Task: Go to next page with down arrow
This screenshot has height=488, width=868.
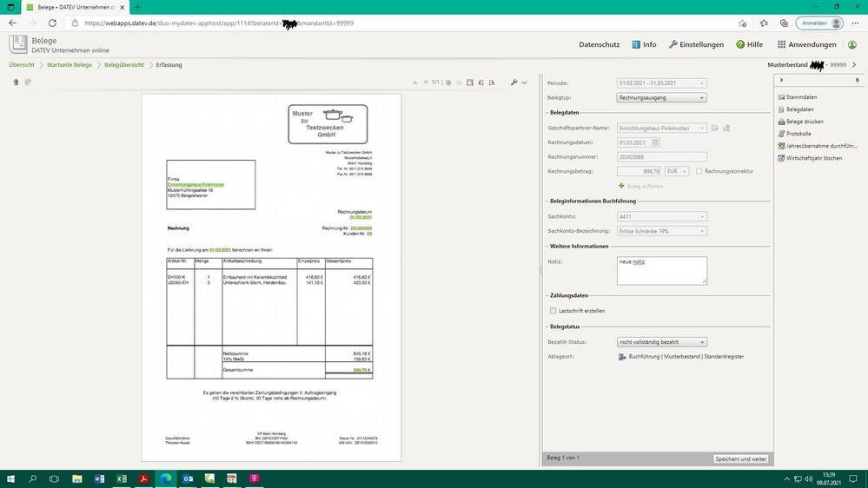Action: pos(426,82)
